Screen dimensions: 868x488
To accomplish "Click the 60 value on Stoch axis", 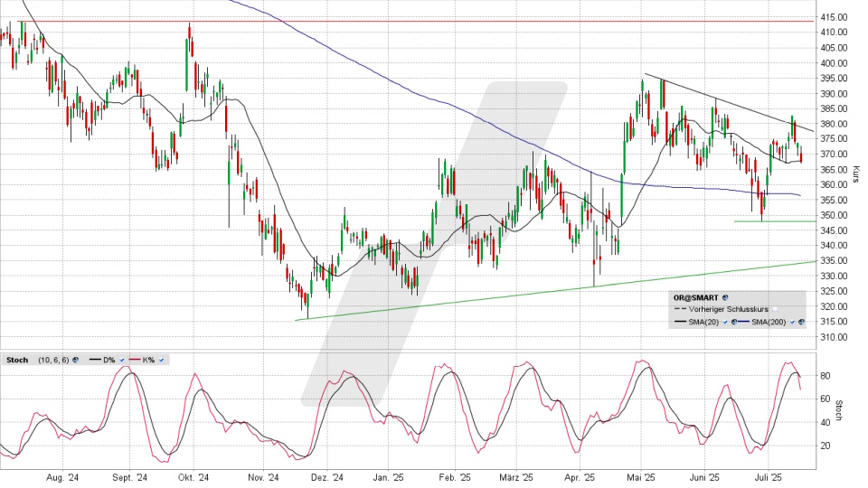I will pyautogui.click(x=826, y=399).
